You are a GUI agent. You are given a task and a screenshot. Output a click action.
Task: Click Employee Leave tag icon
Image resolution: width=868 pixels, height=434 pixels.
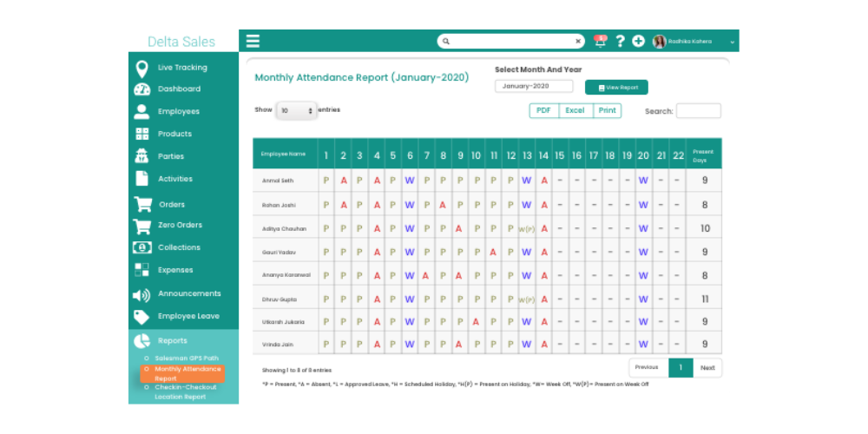141,317
